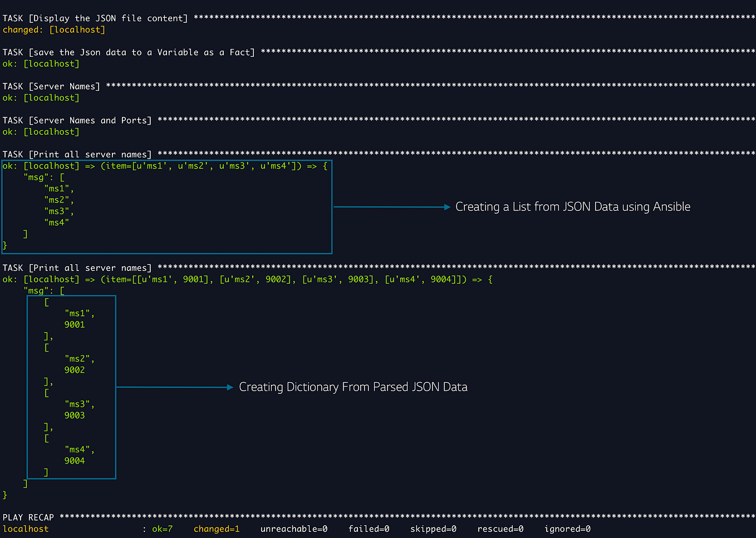Click the annotation 'Creating Dictionary From Parsed JSON Data'

[354, 387]
